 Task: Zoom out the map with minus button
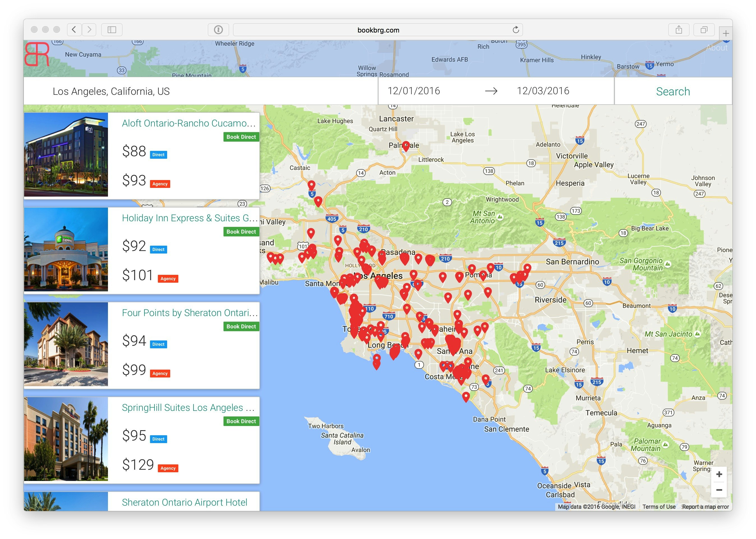click(719, 490)
